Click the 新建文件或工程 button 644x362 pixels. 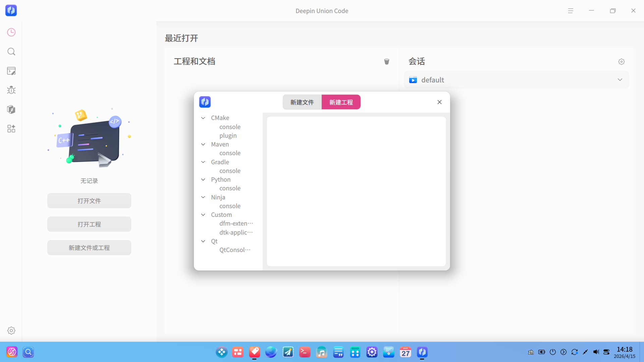[x=89, y=247]
